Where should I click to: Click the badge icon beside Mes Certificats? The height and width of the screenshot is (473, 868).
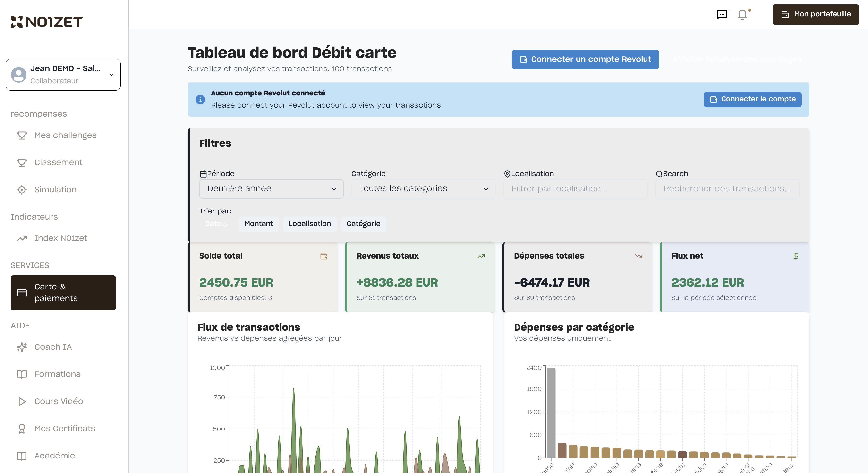pos(22,429)
